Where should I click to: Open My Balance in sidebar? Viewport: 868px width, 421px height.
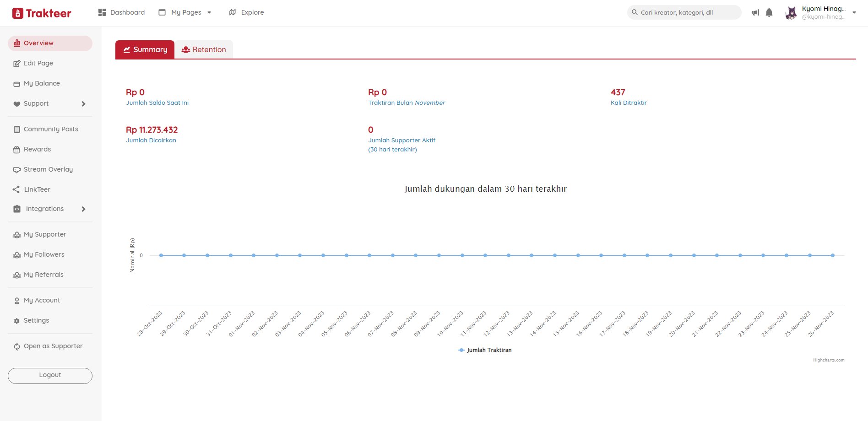pyautogui.click(x=42, y=83)
